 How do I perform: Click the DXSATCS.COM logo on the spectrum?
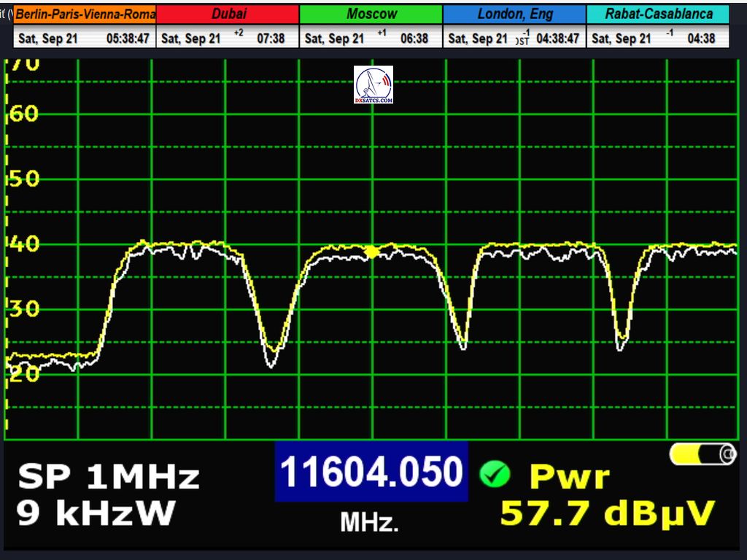373,85
